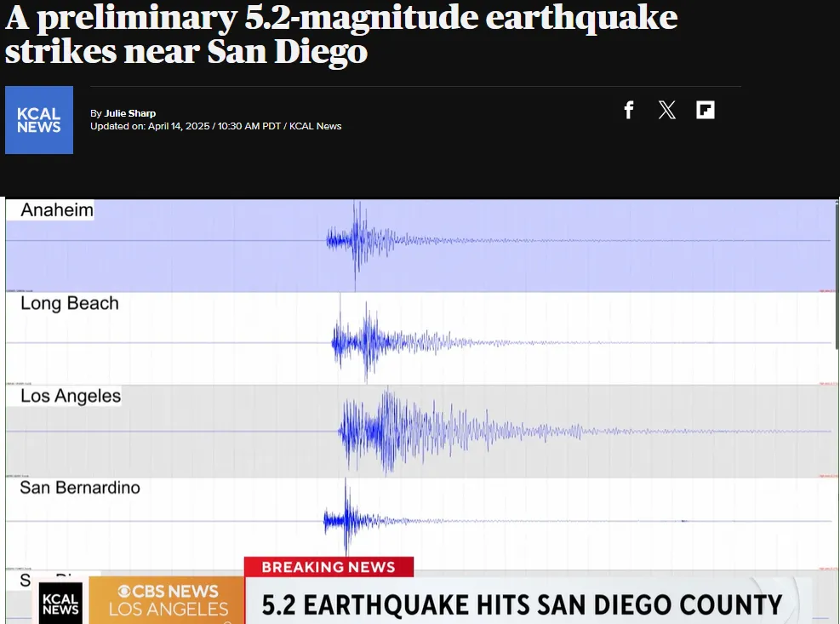840x624 pixels.
Task: Click the blue KCAL News logo beside byline
Action: pyautogui.click(x=39, y=120)
